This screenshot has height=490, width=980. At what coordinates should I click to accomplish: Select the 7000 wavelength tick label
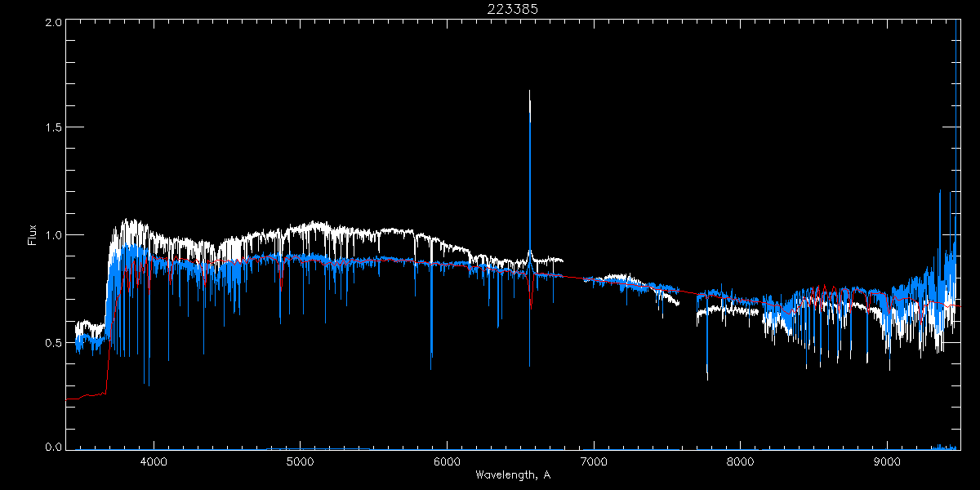(594, 461)
